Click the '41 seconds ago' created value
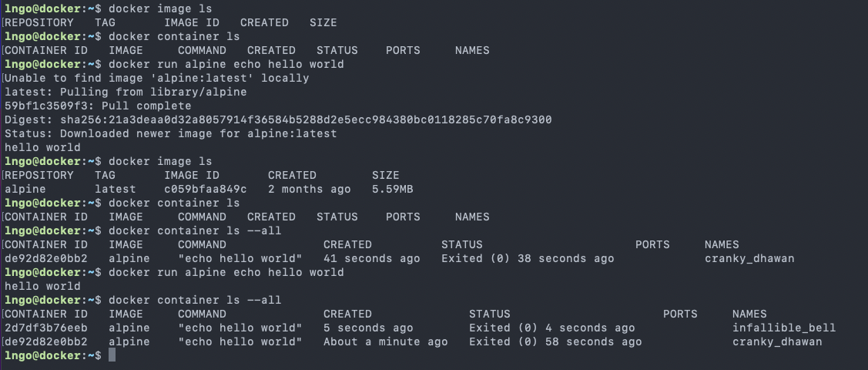Screen dimensions: 868x370 (x=371, y=258)
